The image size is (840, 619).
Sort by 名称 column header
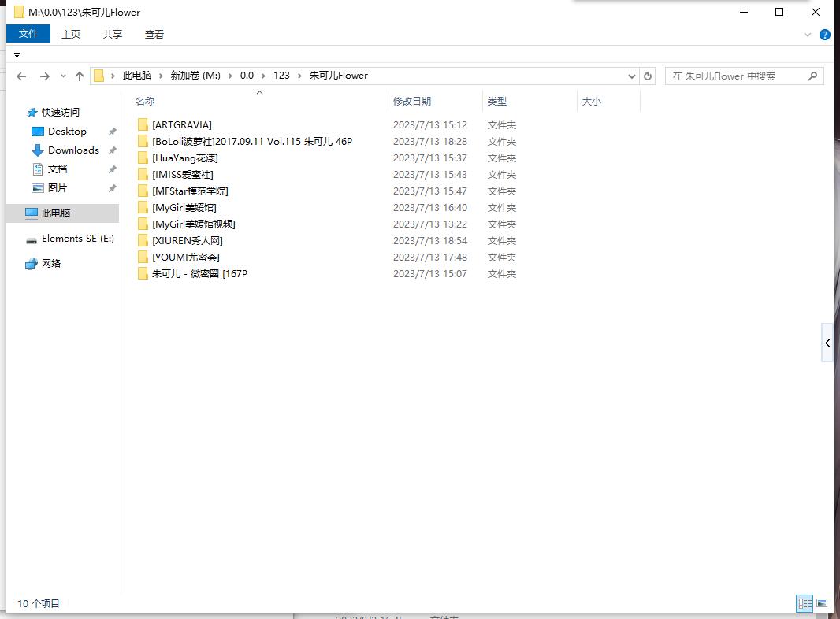coord(145,102)
